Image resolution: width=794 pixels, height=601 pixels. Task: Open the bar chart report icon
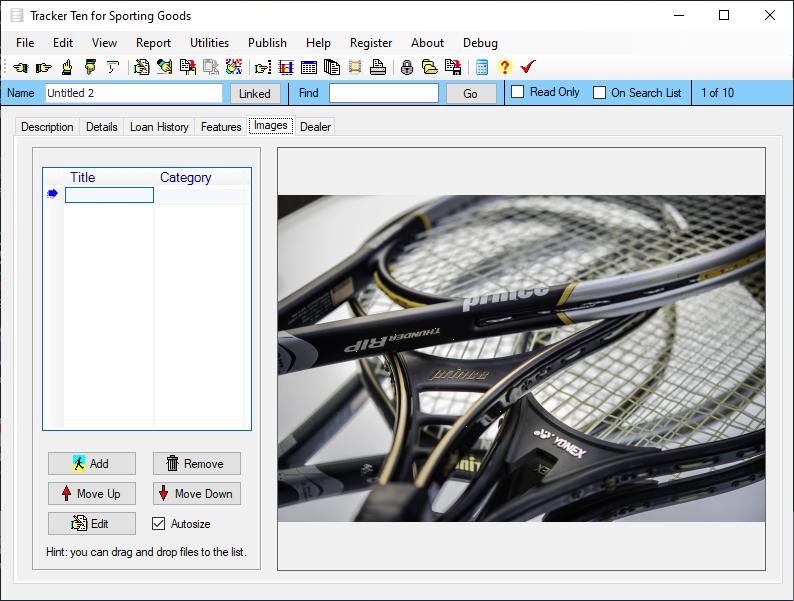[x=286, y=67]
